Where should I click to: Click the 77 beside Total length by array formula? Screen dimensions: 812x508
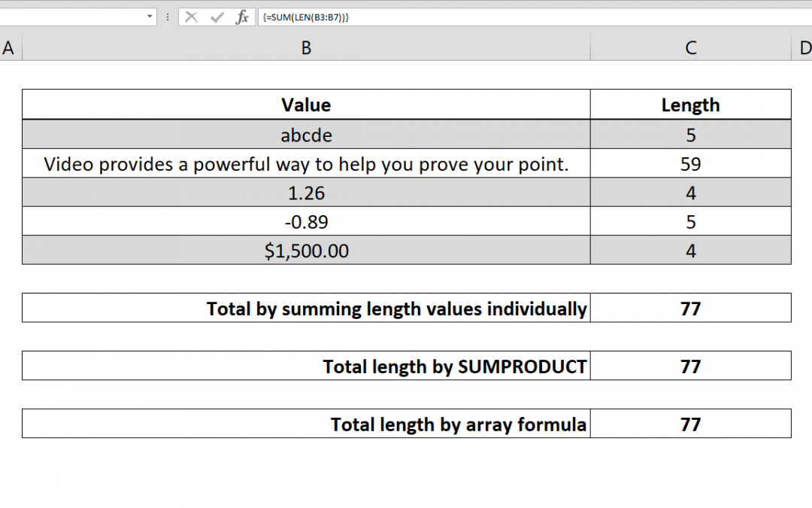click(689, 424)
